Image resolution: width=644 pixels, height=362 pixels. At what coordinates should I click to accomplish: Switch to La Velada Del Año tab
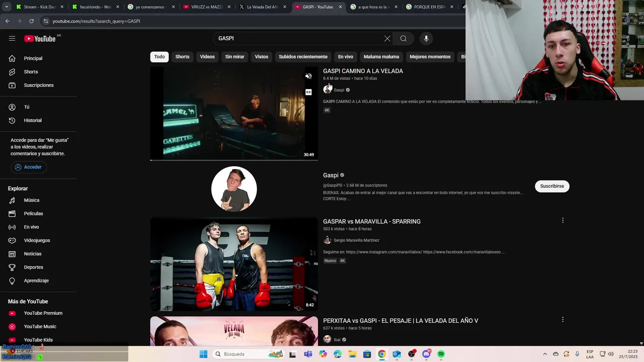262,7
